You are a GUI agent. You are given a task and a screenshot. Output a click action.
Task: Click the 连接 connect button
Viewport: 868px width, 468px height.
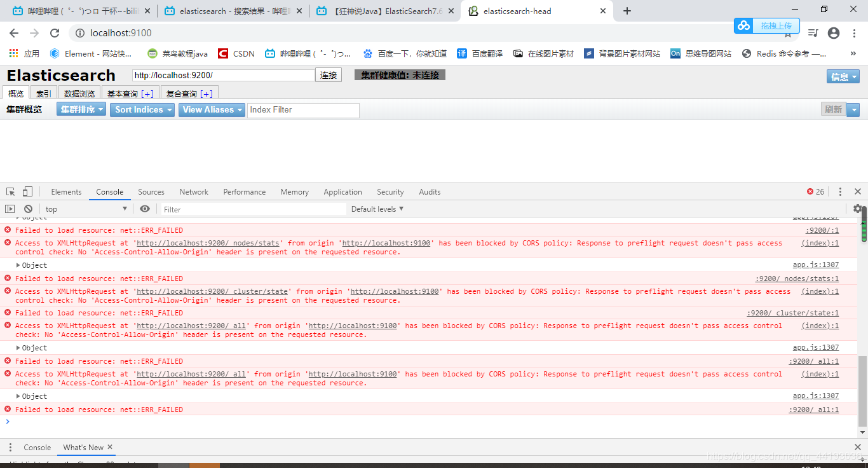point(329,75)
